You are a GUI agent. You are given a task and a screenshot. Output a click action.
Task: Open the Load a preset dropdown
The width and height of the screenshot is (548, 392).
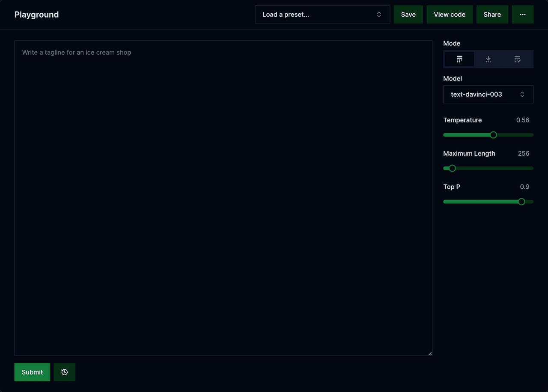322,14
